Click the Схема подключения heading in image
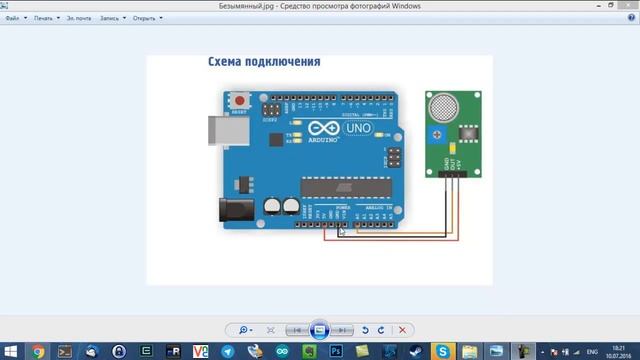The width and height of the screenshot is (640, 360). pos(264,62)
